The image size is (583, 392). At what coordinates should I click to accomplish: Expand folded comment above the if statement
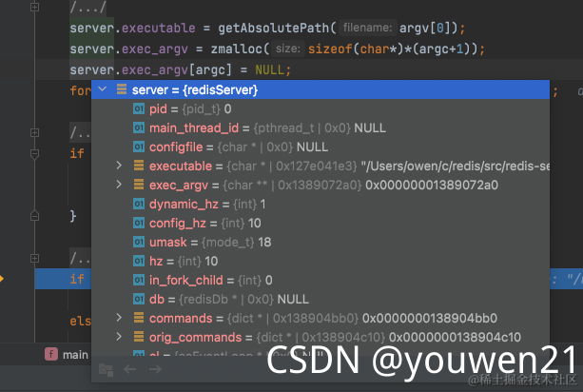(34, 132)
